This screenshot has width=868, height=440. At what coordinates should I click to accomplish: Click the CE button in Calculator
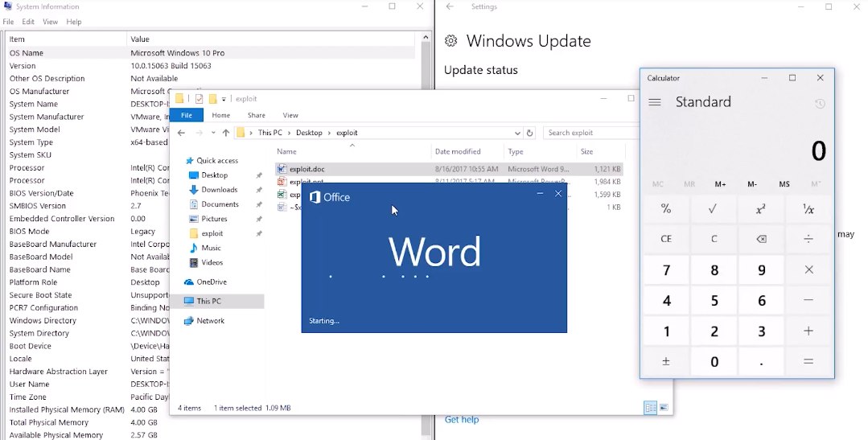tap(666, 239)
